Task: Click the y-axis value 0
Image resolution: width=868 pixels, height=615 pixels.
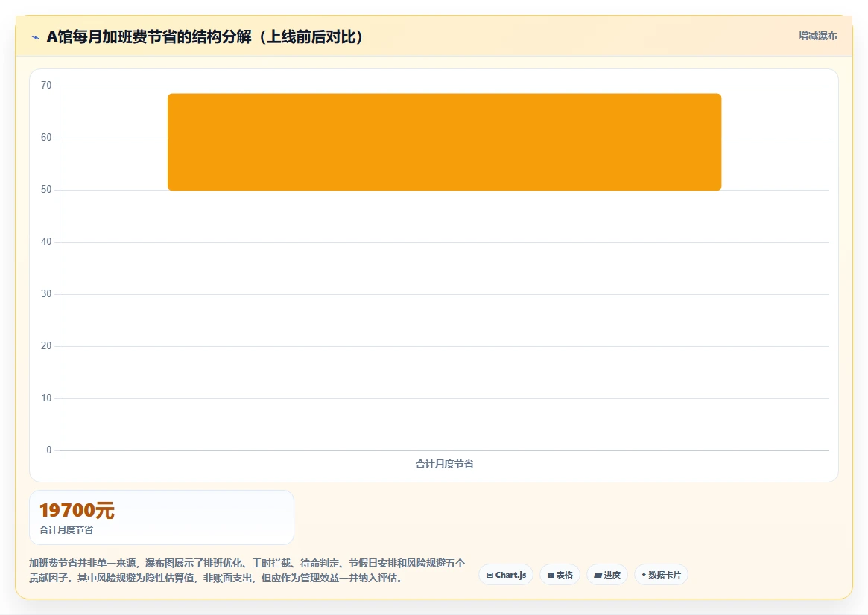Action: coord(48,450)
